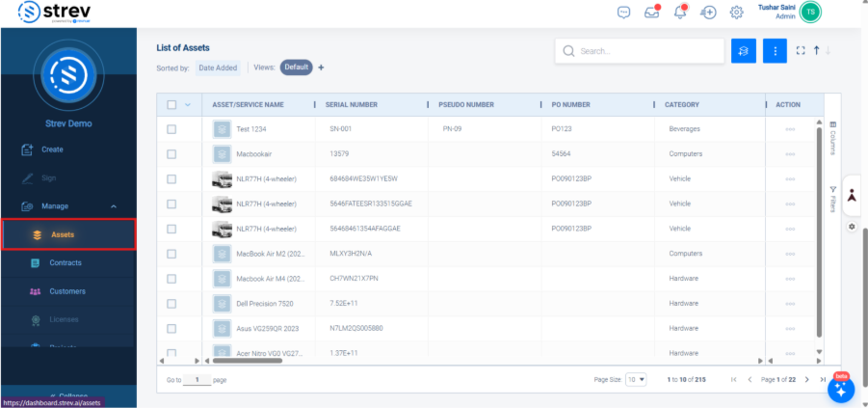
Task: Open the inbox tray icon
Action: [x=651, y=13]
